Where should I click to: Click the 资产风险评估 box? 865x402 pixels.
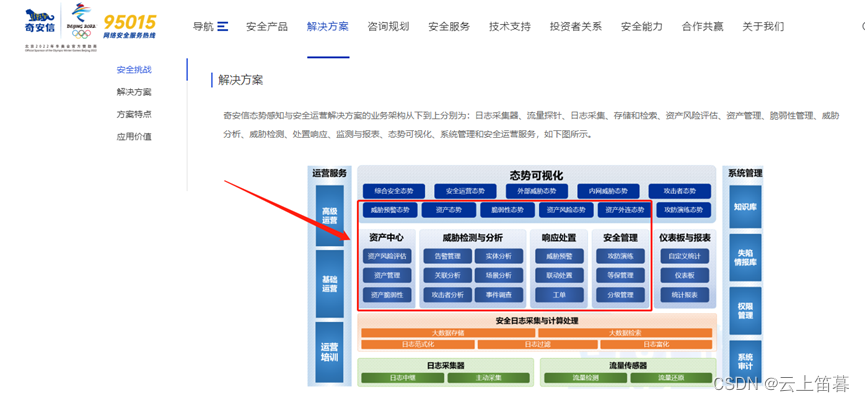(x=387, y=256)
